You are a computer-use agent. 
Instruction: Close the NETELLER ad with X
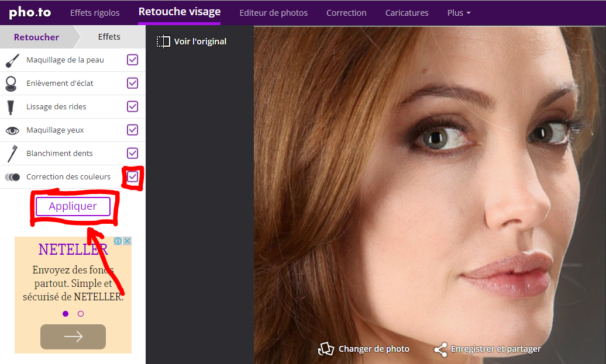coord(127,241)
